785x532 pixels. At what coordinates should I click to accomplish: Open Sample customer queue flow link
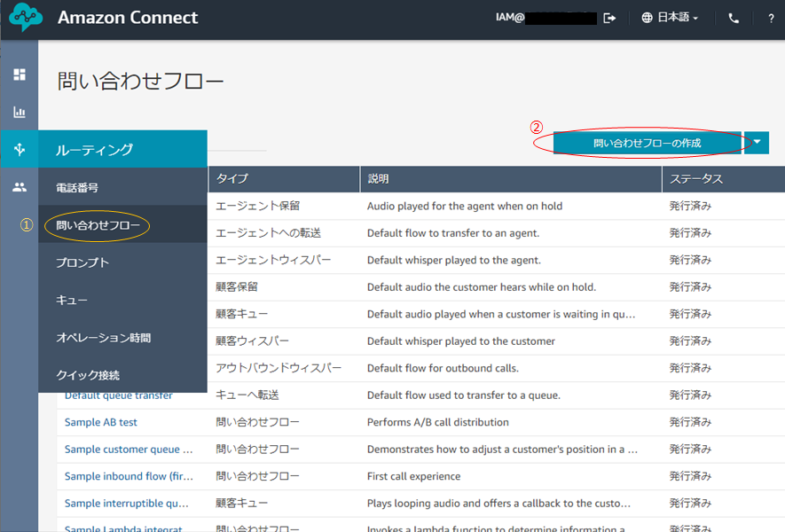point(129,449)
